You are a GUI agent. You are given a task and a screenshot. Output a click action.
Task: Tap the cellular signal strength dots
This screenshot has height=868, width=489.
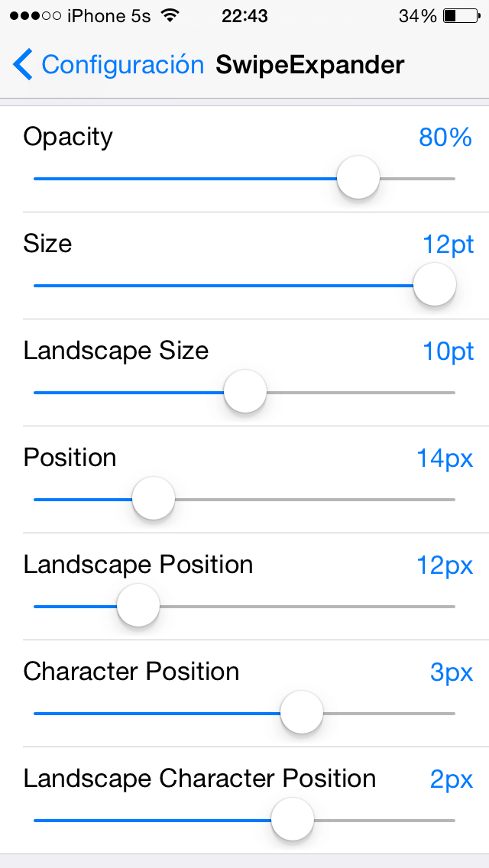pos(35,16)
